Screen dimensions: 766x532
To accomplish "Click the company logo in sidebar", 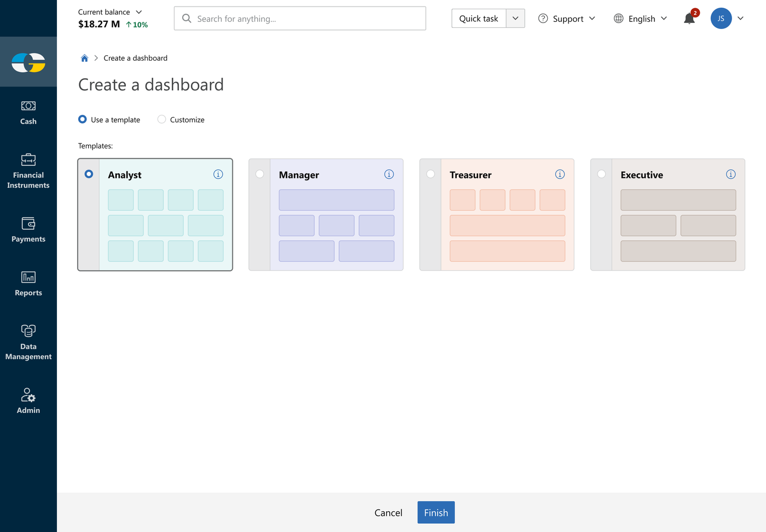I will (28, 62).
